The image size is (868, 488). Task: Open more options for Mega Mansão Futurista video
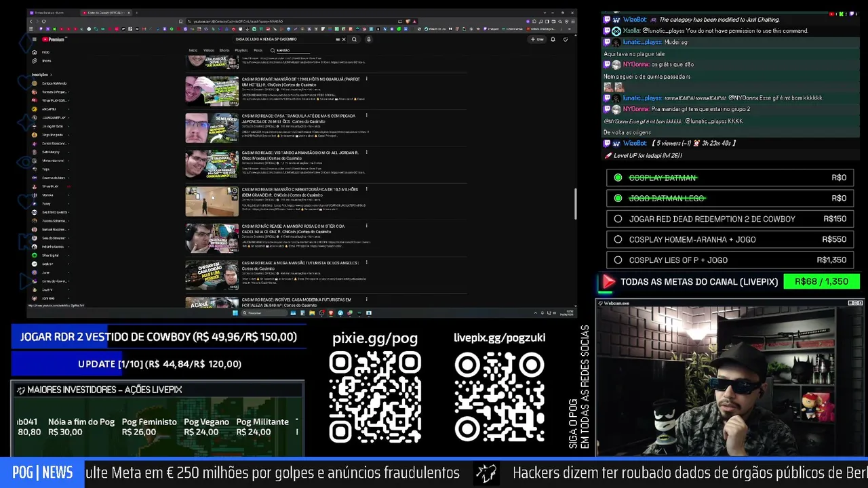[366, 262]
